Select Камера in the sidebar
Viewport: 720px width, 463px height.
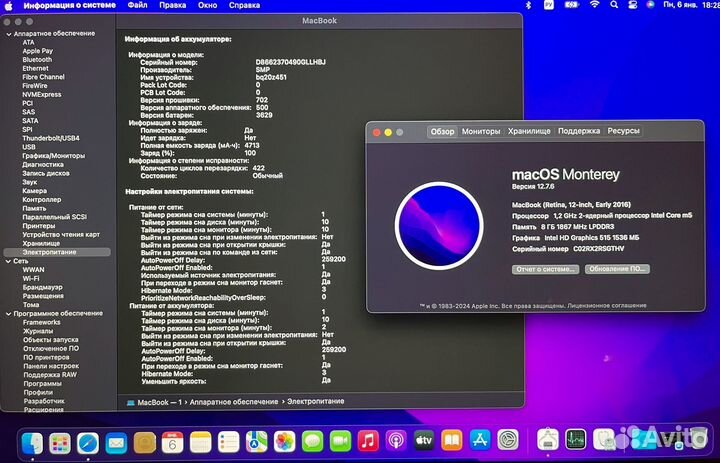pos(35,191)
